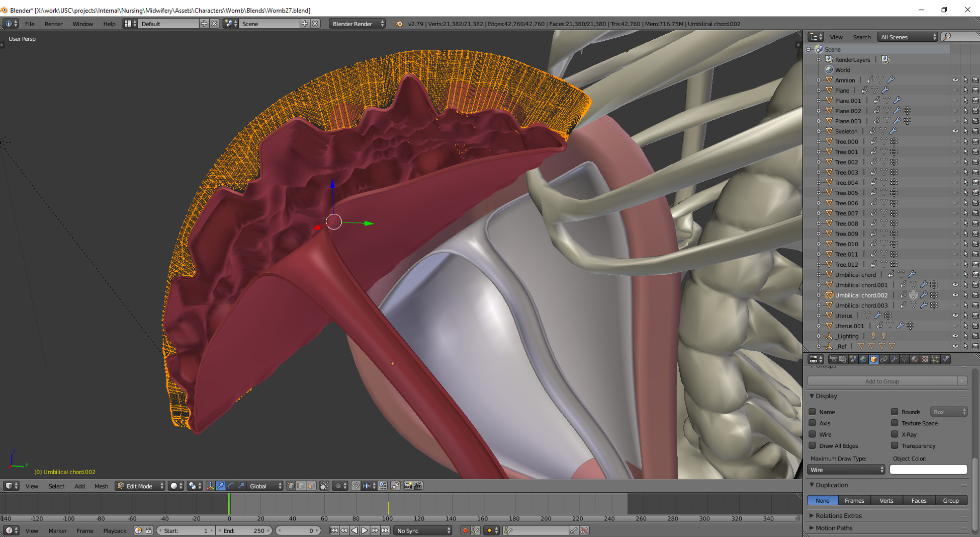
Task: Open the Render menu
Action: pos(53,24)
